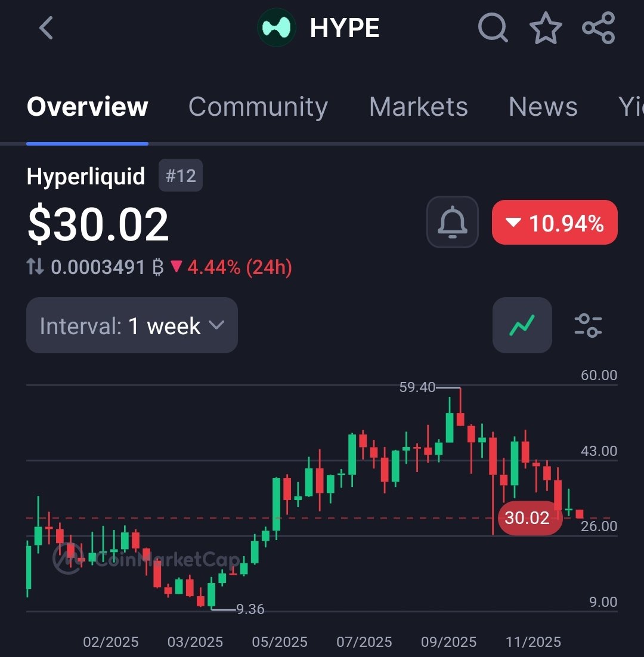Select the News tab
Screen dimensions: 644x657
point(543,107)
